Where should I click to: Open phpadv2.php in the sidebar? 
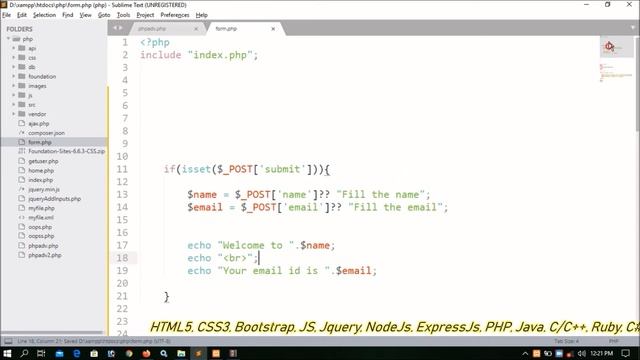tap(44, 255)
